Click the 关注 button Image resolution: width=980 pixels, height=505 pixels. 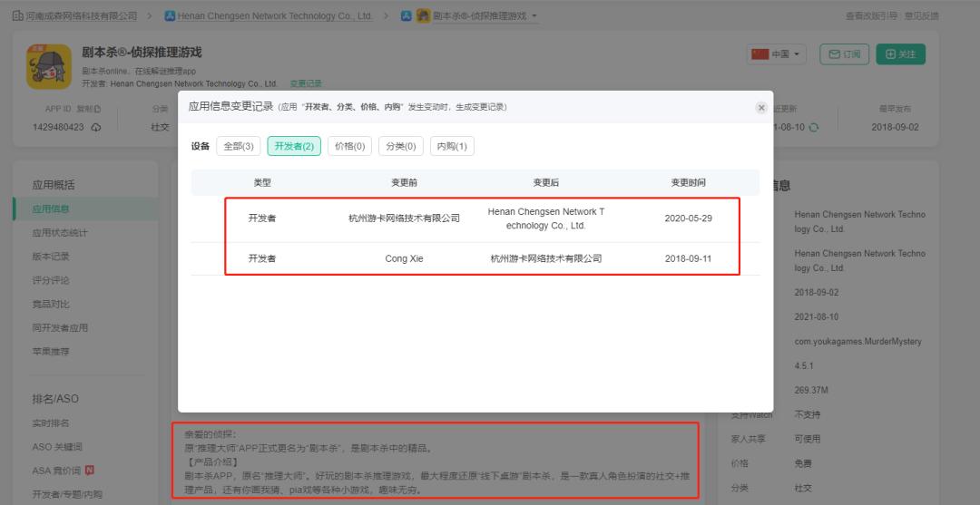click(x=900, y=54)
